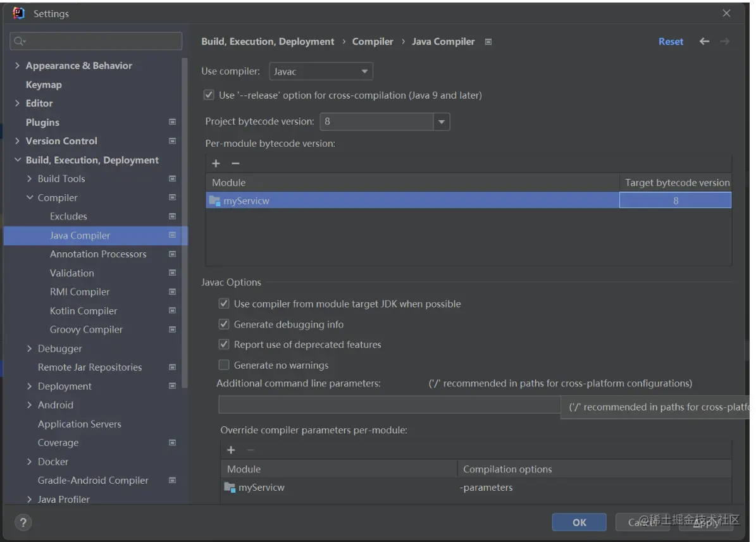The image size is (756, 542).
Task: Click the settings tree vertical scrollbar
Action: coord(184,222)
